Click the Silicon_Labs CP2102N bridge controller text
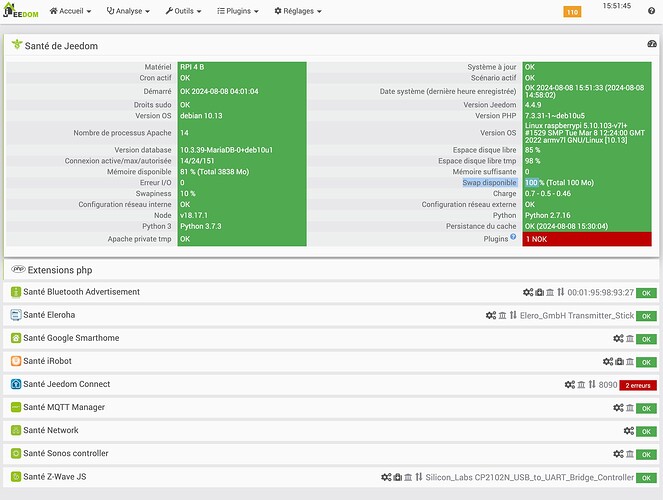Viewport: 663px width, 500px height. click(529, 478)
